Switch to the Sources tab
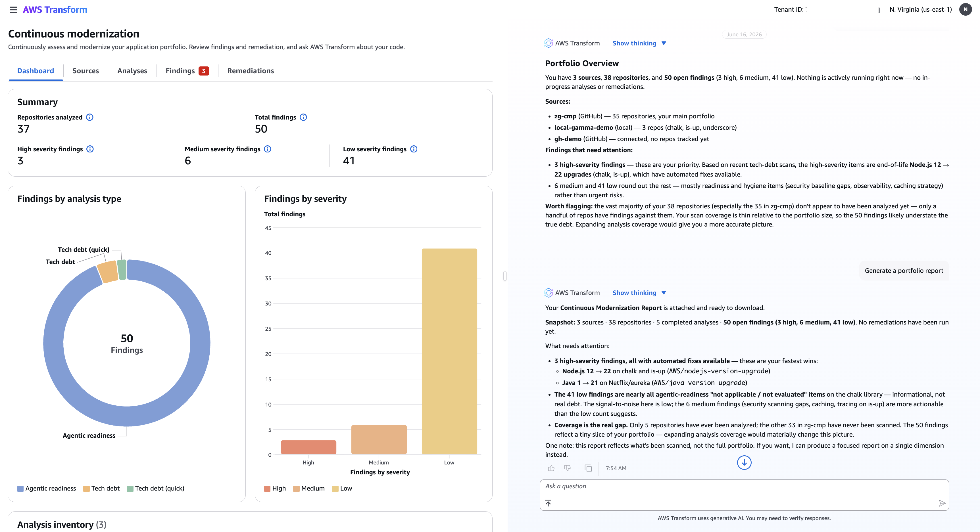 pos(86,71)
